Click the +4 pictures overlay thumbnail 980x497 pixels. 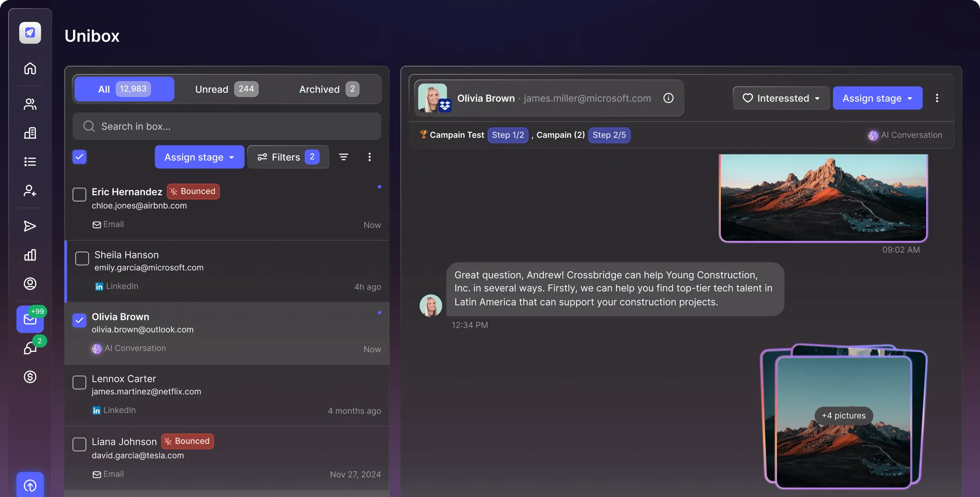click(x=843, y=416)
